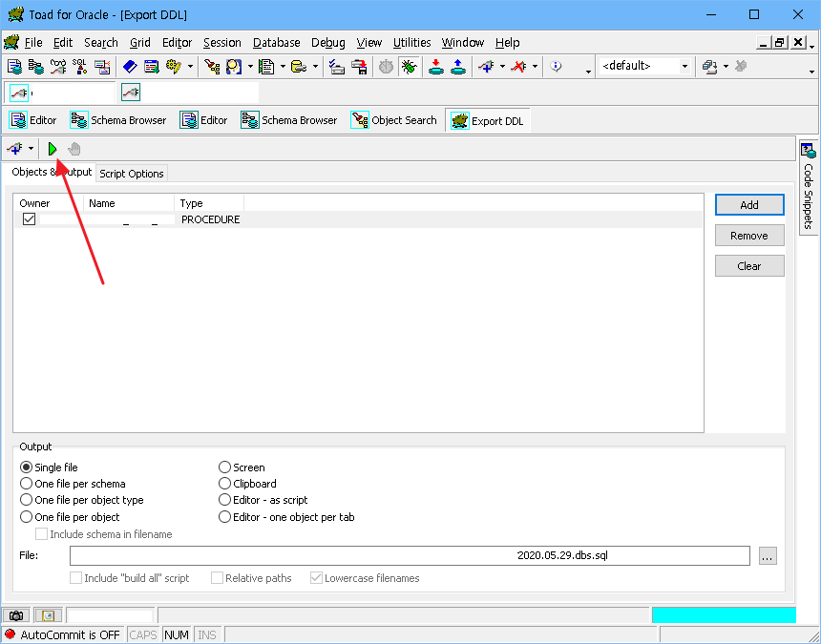The height and width of the screenshot is (644, 821).
Task: Toggle the green bug debug icon
Action: (409, 67)
